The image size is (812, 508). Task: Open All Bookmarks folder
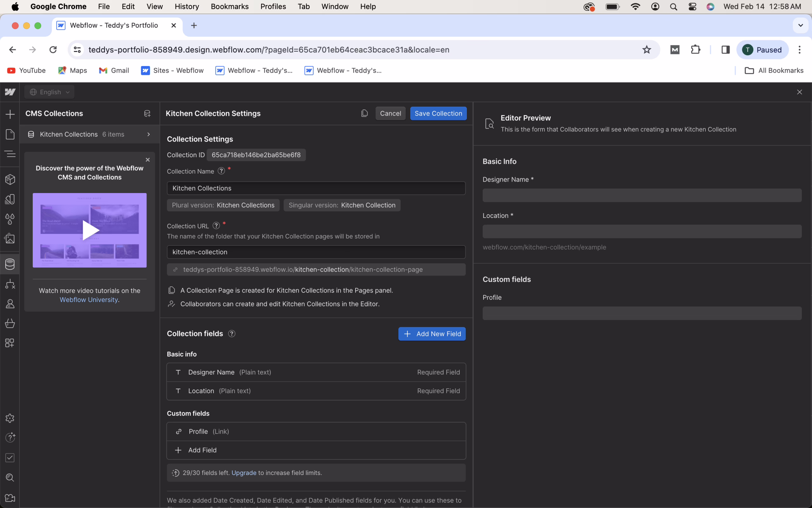(x=774, y=70)
